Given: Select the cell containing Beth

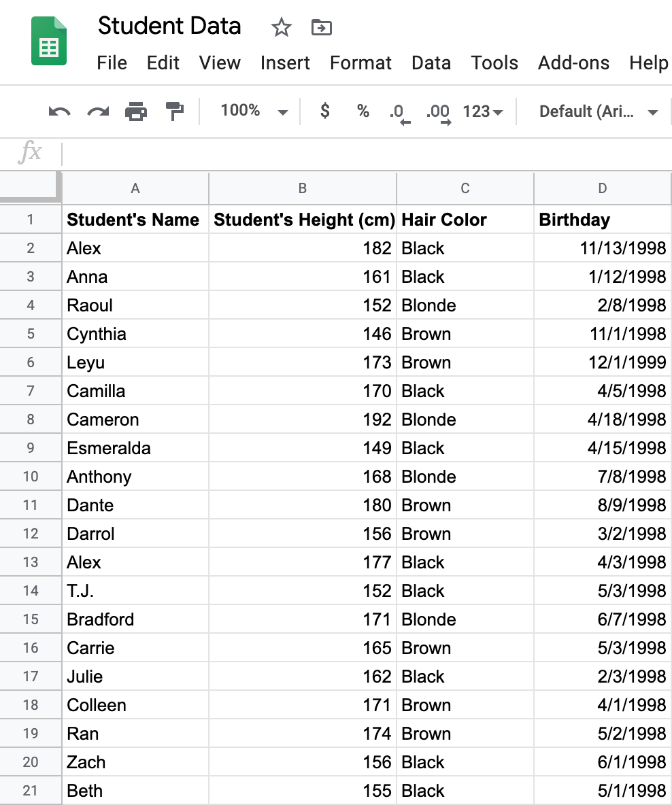Looking at the screenshot, I should 135,791.
